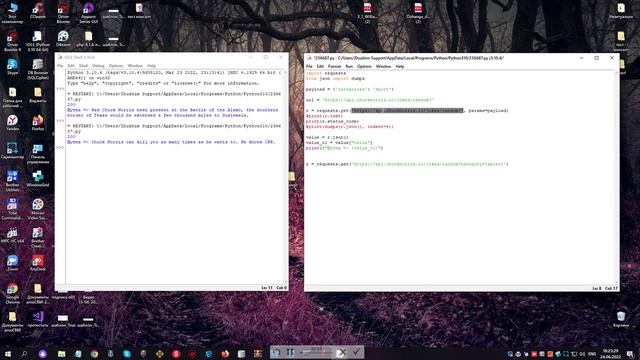This screenshot has height=360, width=640.
Task: Open File Explorer from the taskbar
Action: (x=61, y=353)
